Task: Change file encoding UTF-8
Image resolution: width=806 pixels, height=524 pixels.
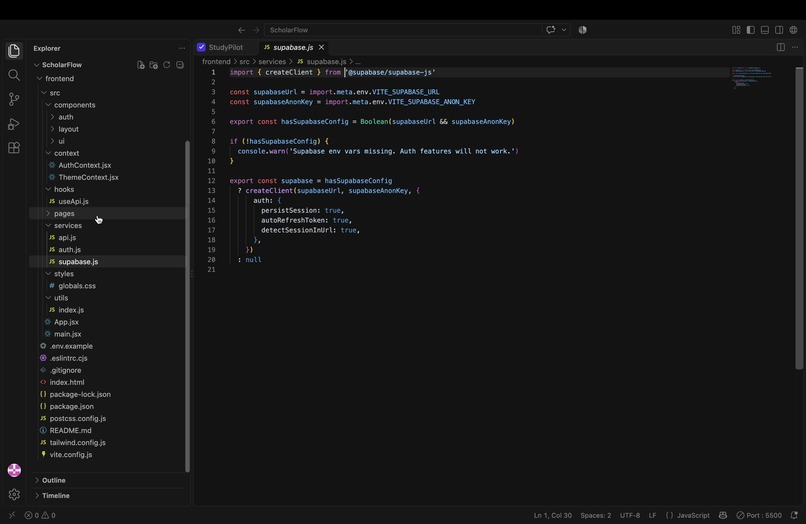Action: (630, 515)
